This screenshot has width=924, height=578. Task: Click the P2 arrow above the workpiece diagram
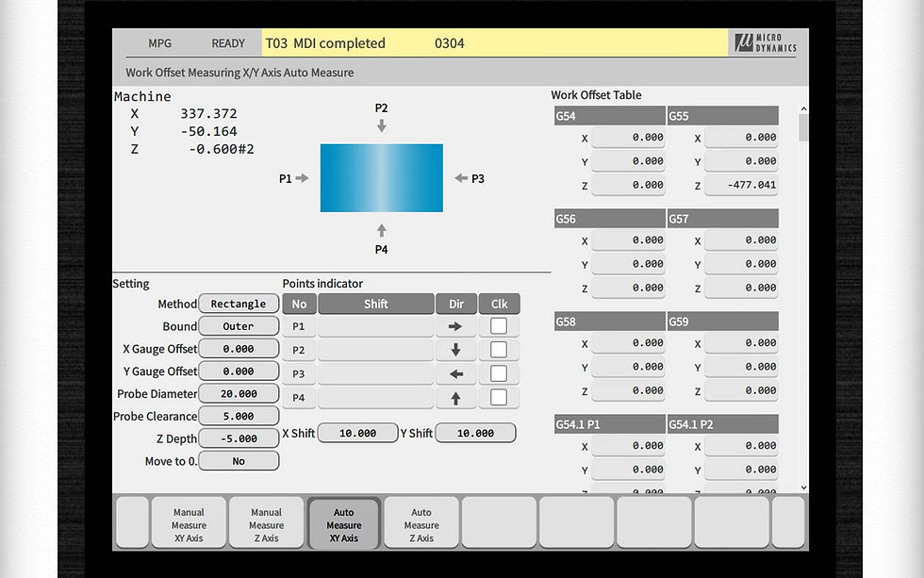click(x=381, y=124)
